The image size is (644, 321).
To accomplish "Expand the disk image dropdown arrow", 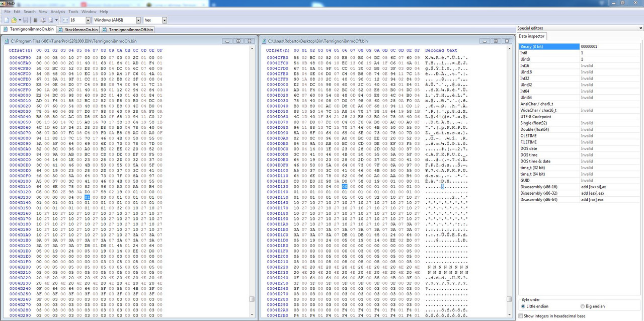I will 56,20.
